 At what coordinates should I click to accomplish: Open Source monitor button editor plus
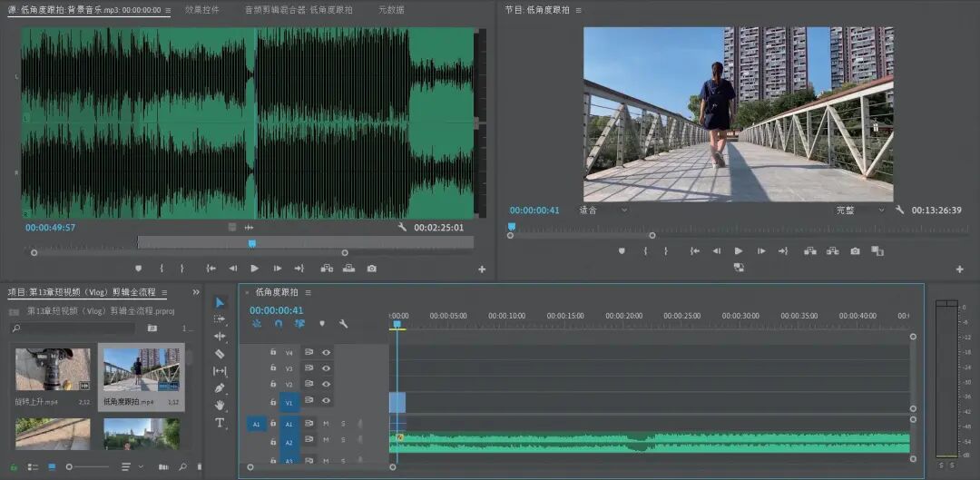pyautogui.click(x=482, y=269)
